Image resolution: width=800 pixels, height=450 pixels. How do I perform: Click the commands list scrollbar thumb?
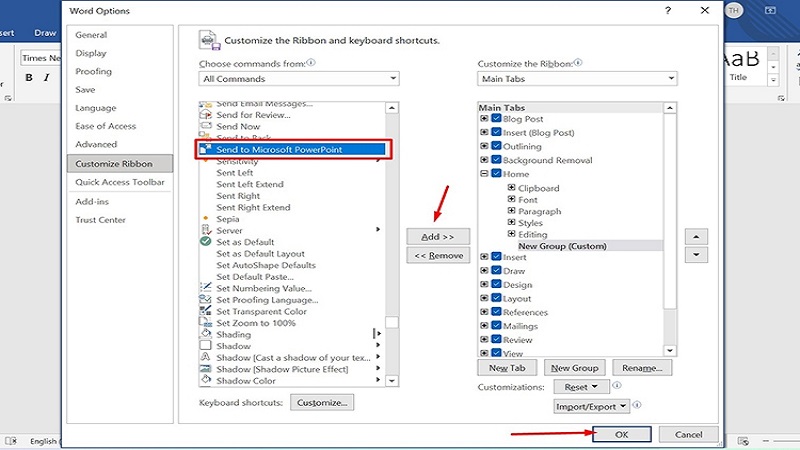tap(391, 322)
